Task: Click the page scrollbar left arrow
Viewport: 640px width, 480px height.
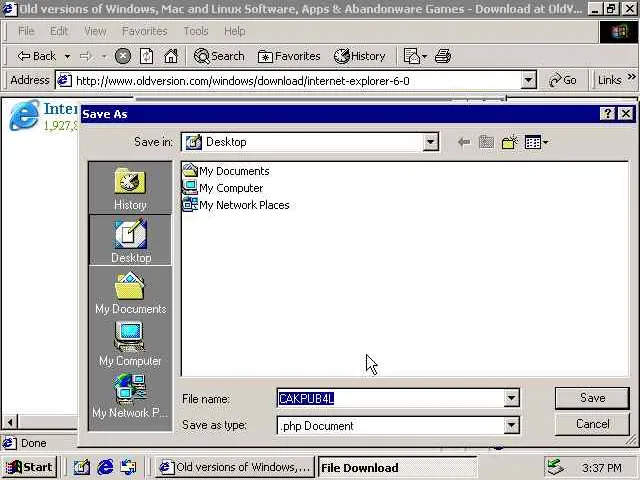Action: point(10,422)
